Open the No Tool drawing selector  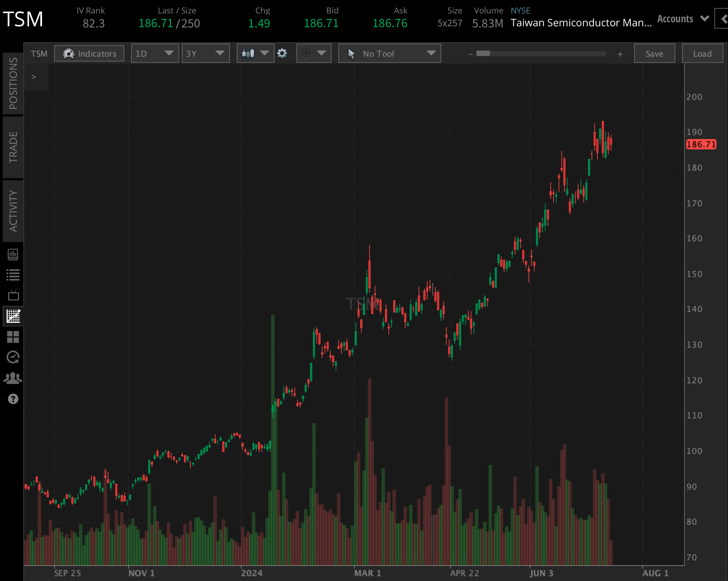[x=389, y=53]
